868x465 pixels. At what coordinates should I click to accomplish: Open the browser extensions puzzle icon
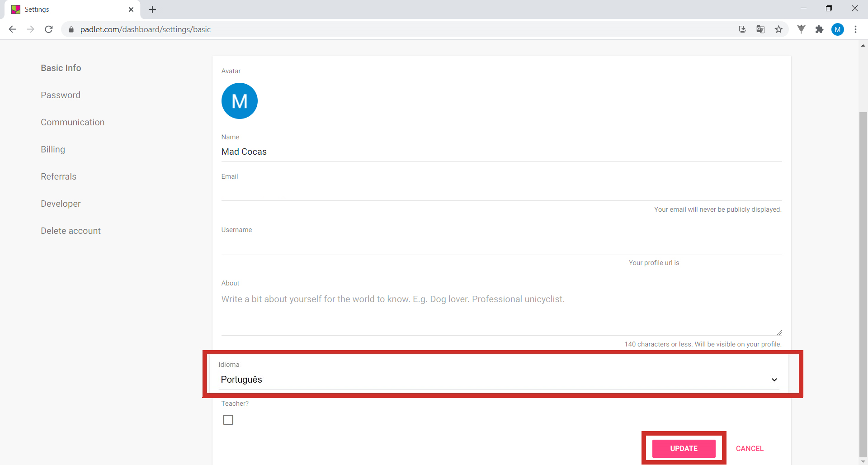pos(819,29)
